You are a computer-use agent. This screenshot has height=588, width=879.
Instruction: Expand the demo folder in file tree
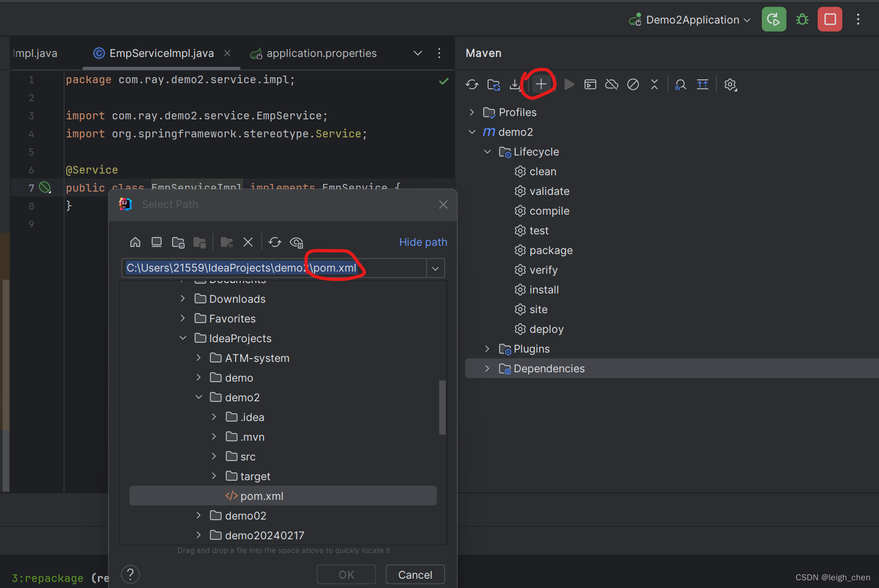coord(199,378)
